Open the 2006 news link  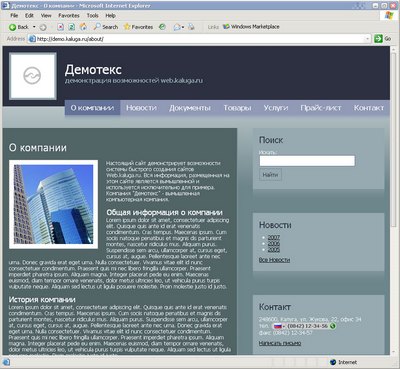coord(274,243)
